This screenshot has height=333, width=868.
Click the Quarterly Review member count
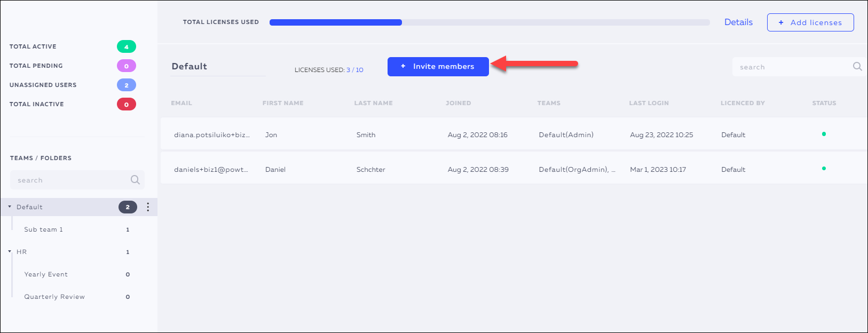pyautogui.click(x=128, y=297)
